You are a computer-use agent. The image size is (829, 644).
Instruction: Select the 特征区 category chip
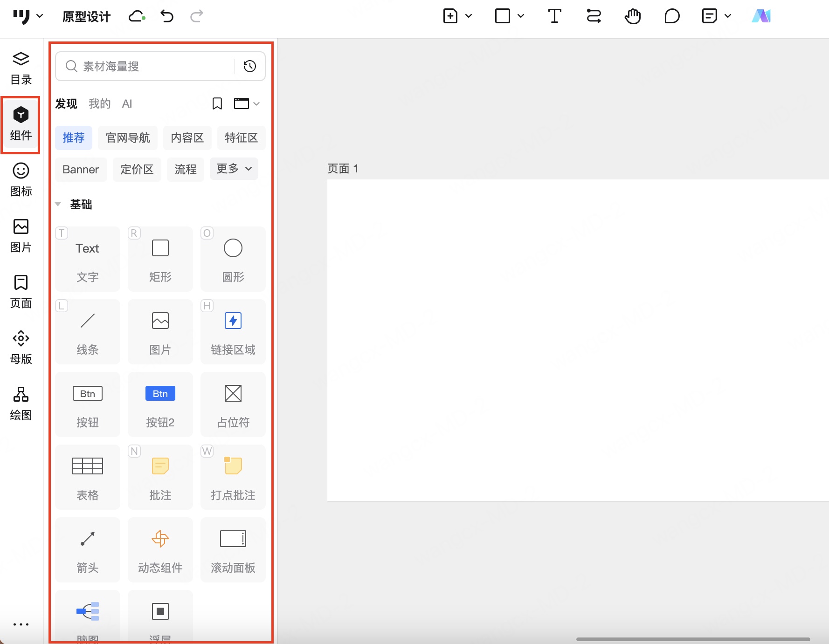click(242, 138)
